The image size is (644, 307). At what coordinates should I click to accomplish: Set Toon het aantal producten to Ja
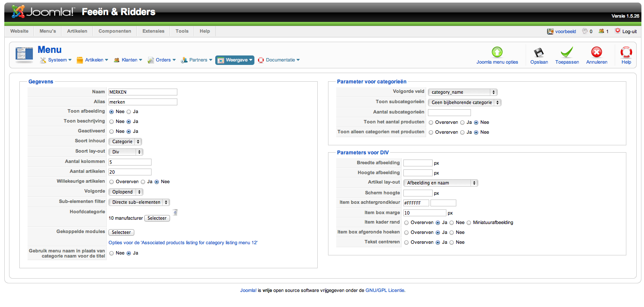point(462,123)
